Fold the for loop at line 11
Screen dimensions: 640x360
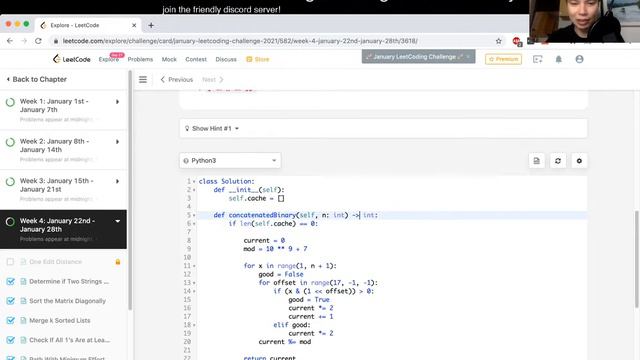[194, 266]
